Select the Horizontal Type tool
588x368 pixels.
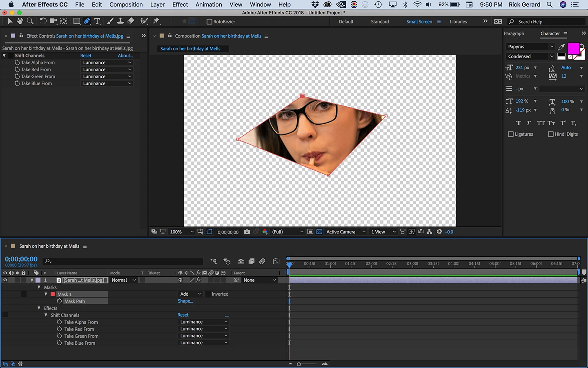coord(97,21)
